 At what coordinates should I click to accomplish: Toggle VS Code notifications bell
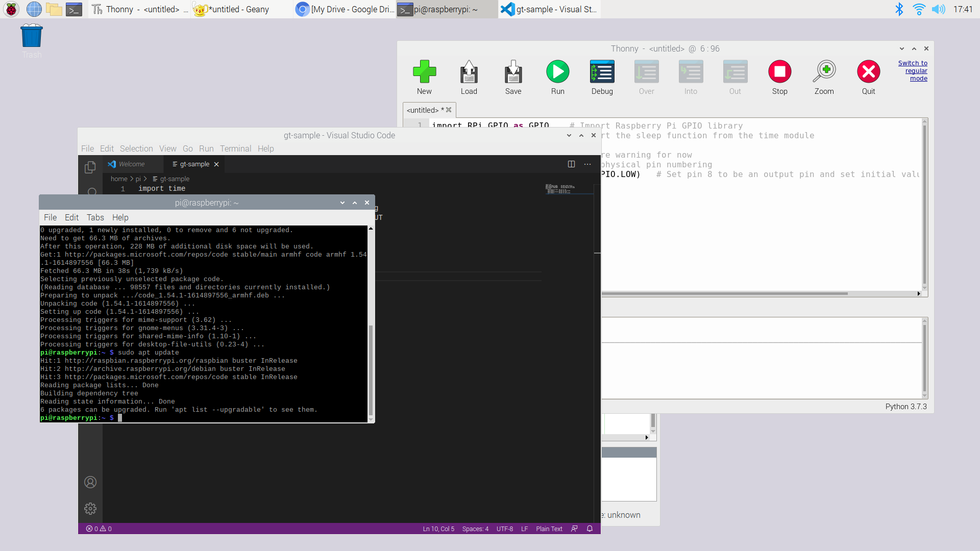[590, 529]
